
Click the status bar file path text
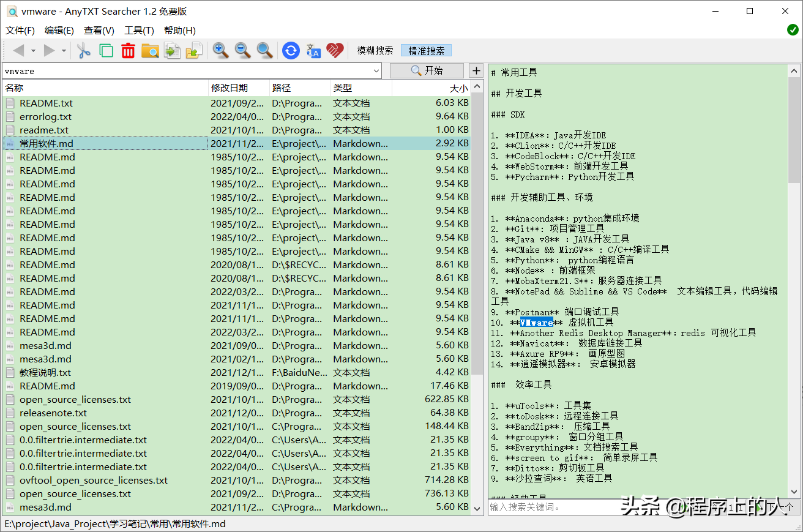point(115,524)
